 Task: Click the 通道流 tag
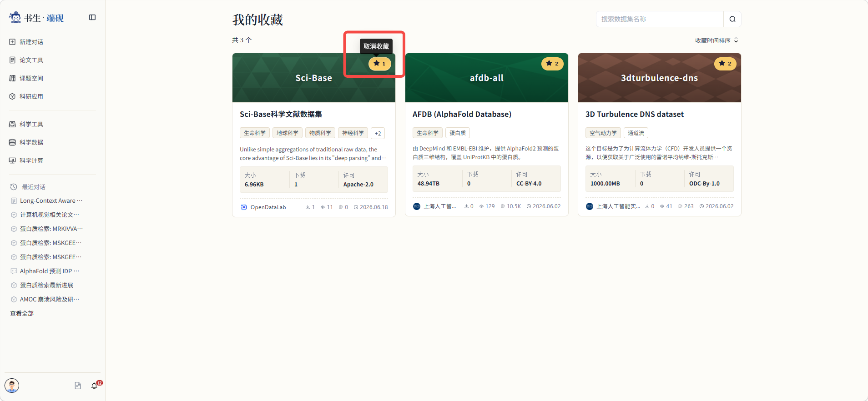coord(636,133)
